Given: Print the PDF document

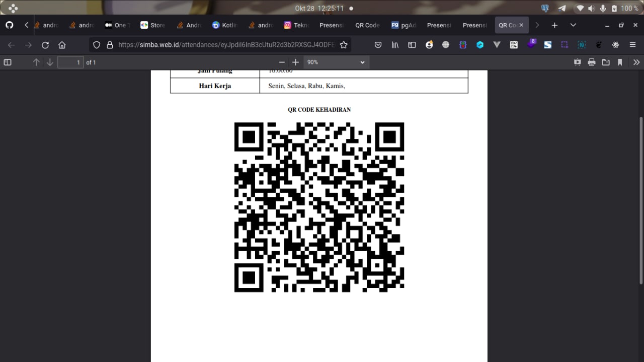Looking at the screenshot, I should (592, 62).
